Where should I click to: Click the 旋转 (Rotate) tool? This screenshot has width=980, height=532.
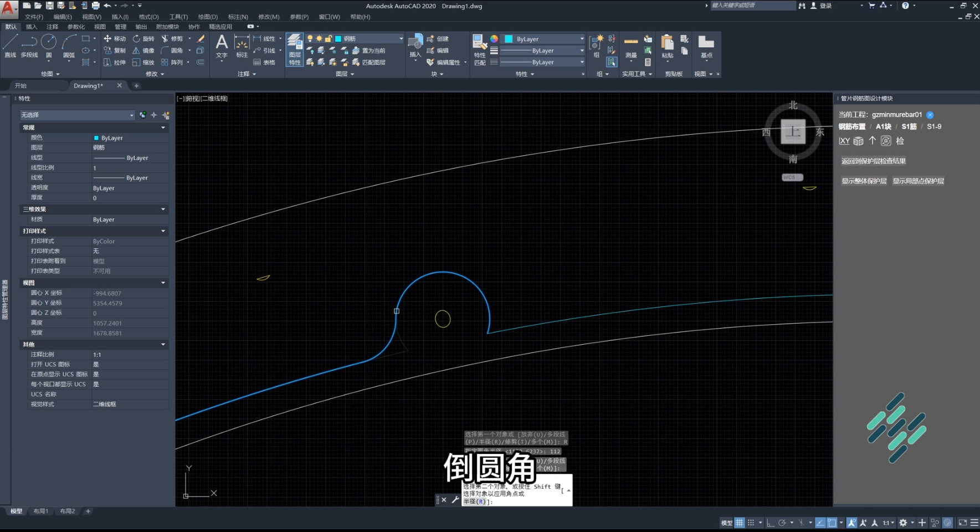pos(143,39)
